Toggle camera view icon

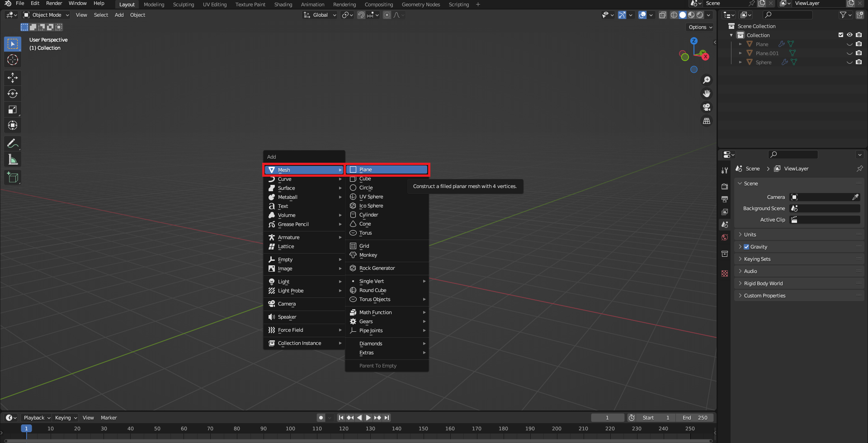707,107
